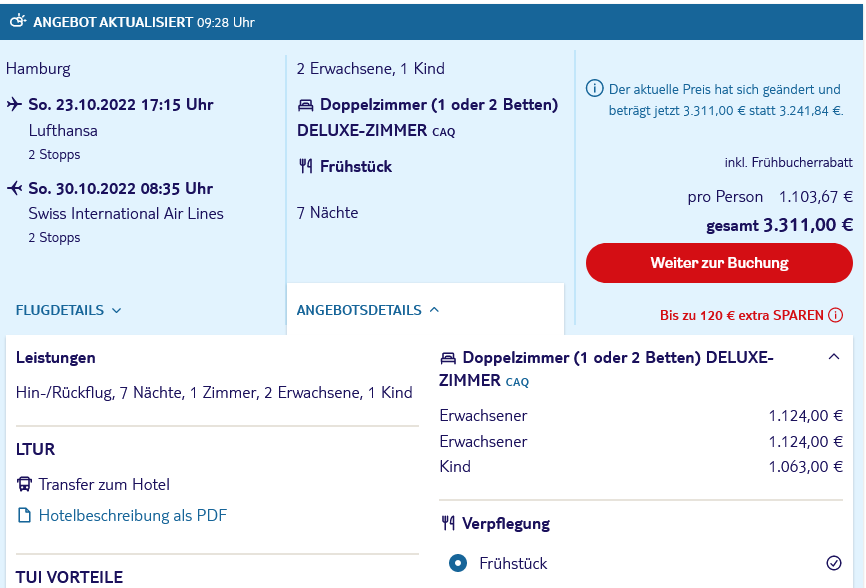The image size is (866, 588).
Task: Collapse the Doppelzimmer DELUXE-ZIMMER price panel
Action: (x=834, y=357)
